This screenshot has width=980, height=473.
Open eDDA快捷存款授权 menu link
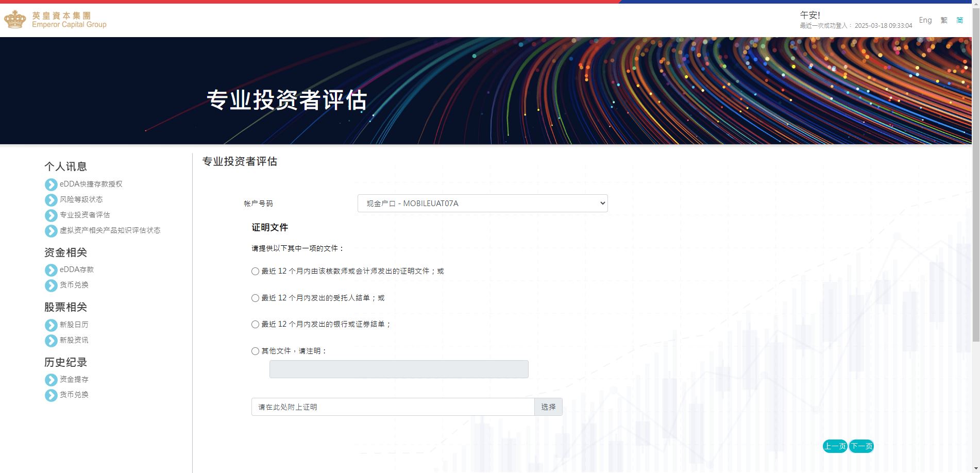(91, 184)
